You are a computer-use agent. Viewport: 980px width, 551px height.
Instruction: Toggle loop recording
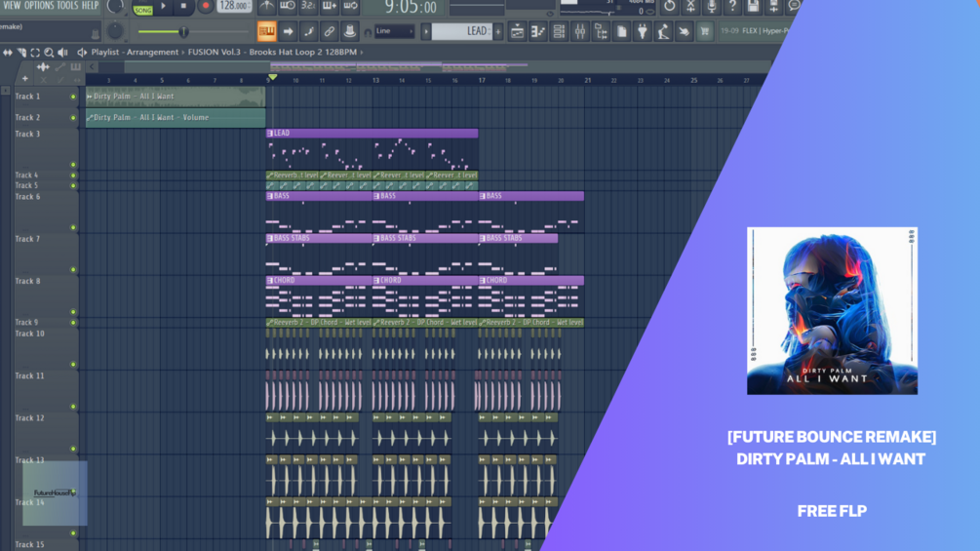coord(351,6)
